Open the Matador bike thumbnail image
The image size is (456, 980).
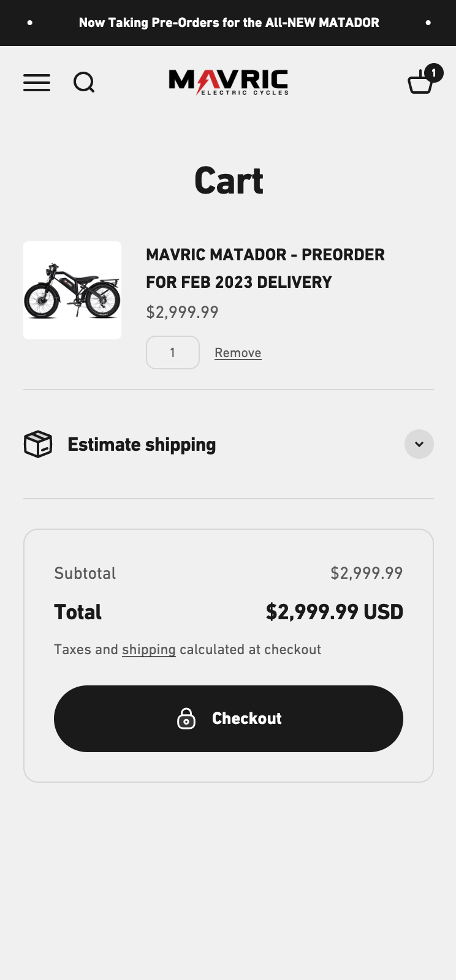[72, 290]
